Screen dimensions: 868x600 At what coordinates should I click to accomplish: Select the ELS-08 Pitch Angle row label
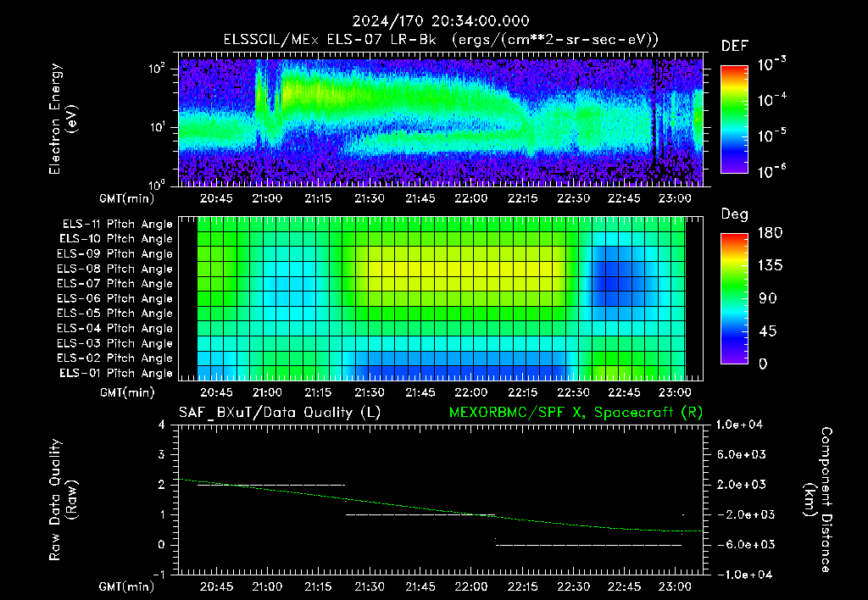pos(115,269)
